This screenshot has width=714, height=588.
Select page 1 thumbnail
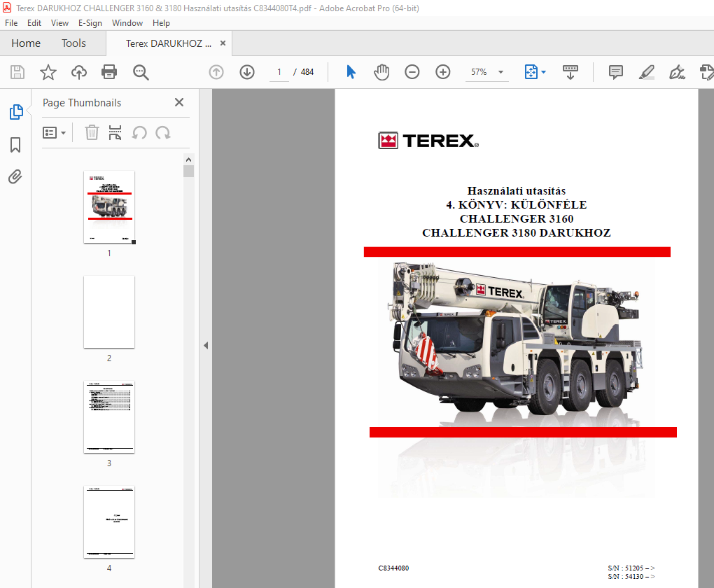point(109,207)
